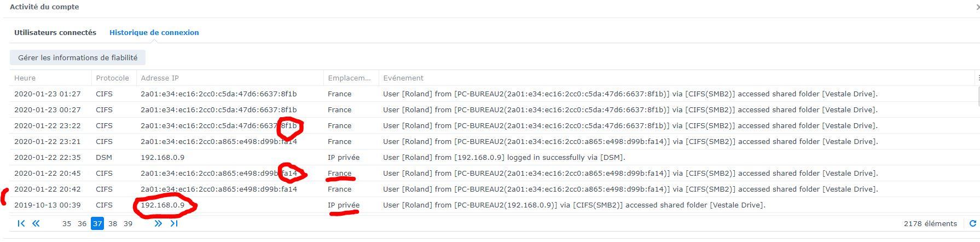This screenshot has width=980, height=242.
Task: Refresh the connection history list
Action: point(972,223)
